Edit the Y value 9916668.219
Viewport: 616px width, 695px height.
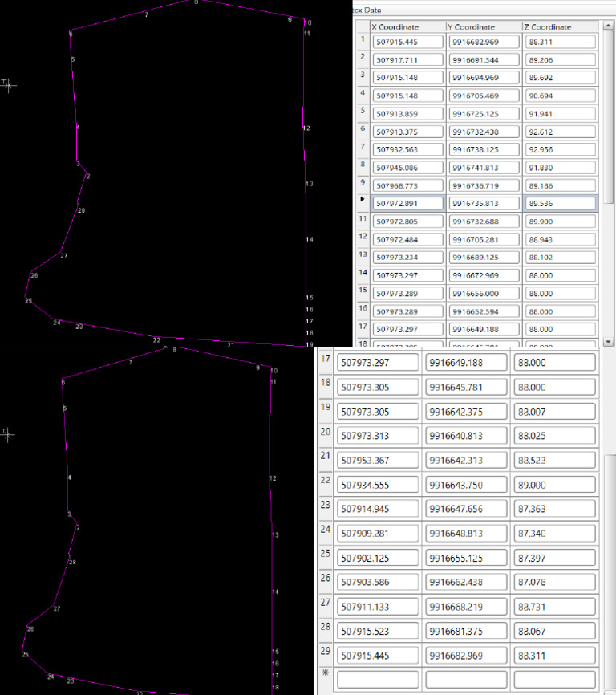(466, 607)
